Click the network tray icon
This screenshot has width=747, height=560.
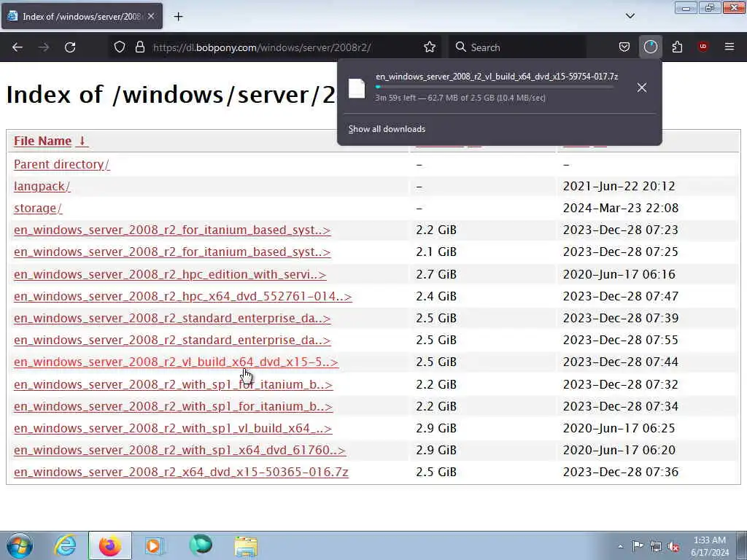pyautogui.click(x=656, y=547)
